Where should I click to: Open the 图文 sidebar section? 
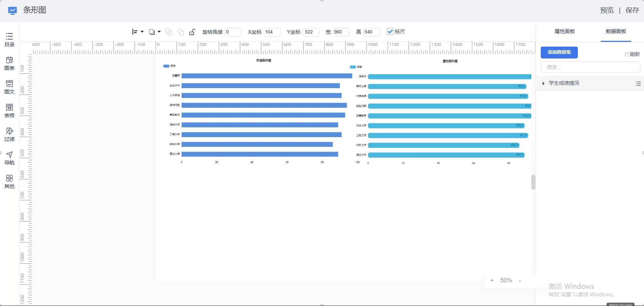tap(9, 87)
